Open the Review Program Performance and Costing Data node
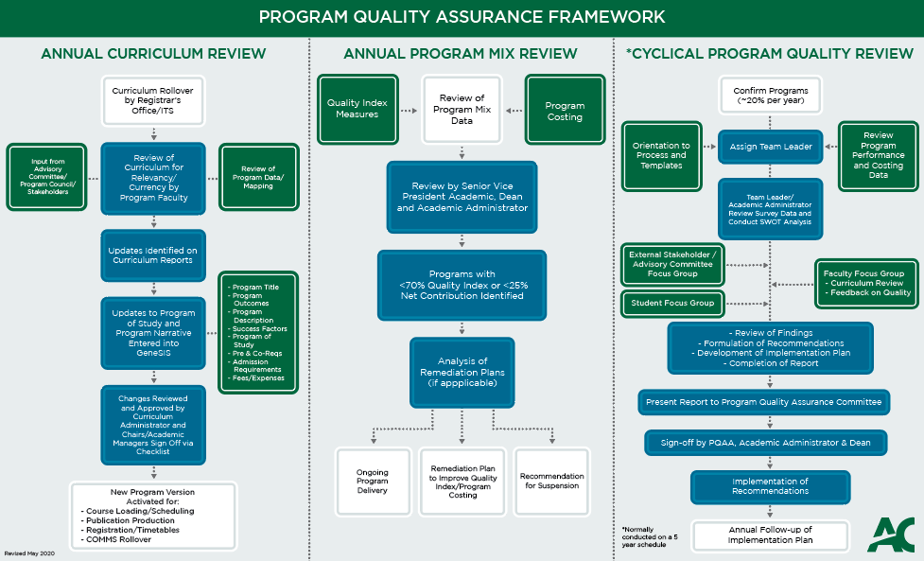924x561 pixels. click(879, 157)
